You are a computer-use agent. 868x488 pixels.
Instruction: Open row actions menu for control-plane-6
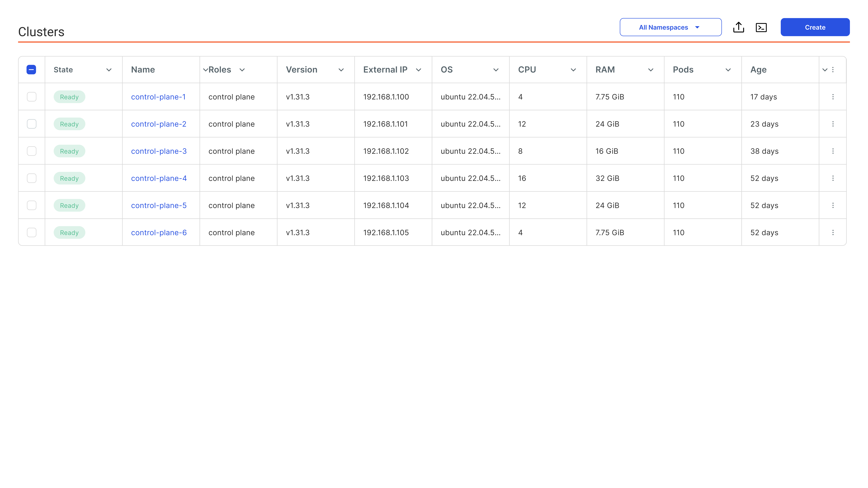click(x=833, y=232)
